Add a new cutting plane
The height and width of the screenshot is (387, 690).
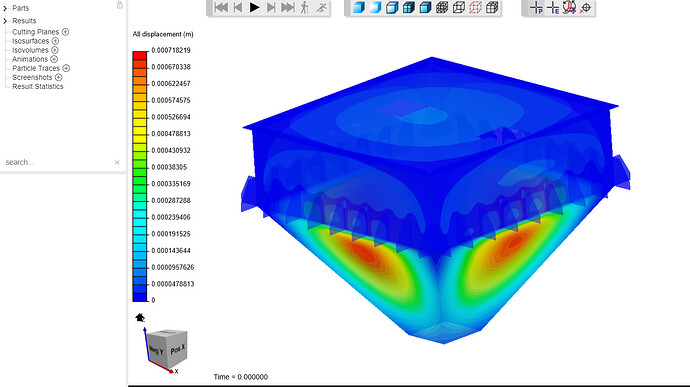coord(66,32)
